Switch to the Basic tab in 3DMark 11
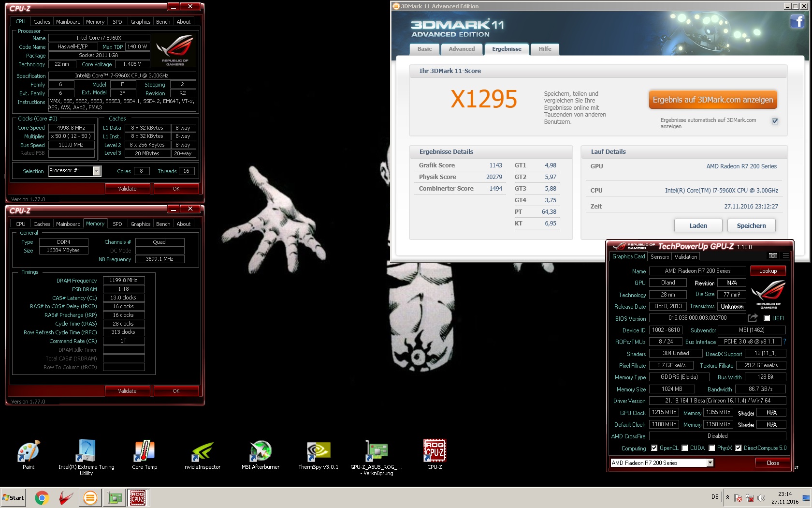 click(x=424, y=49)
